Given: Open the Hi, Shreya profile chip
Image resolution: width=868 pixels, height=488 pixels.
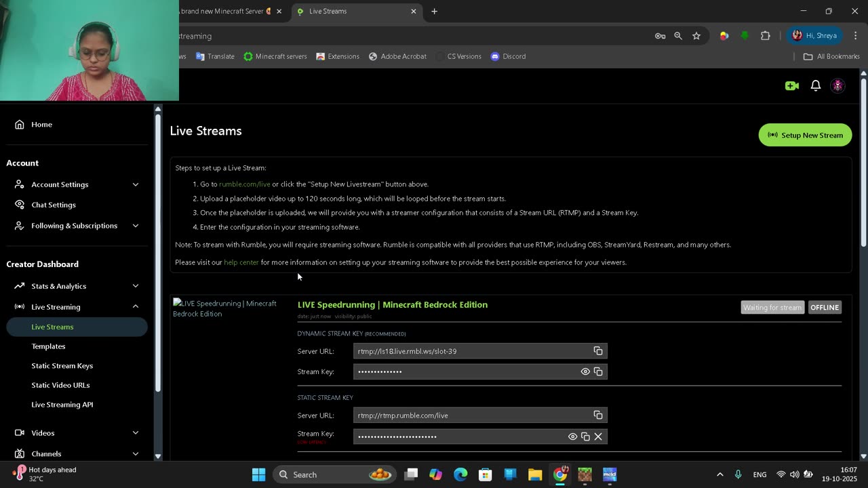Looking at the screenshot, I should (814, 36).
